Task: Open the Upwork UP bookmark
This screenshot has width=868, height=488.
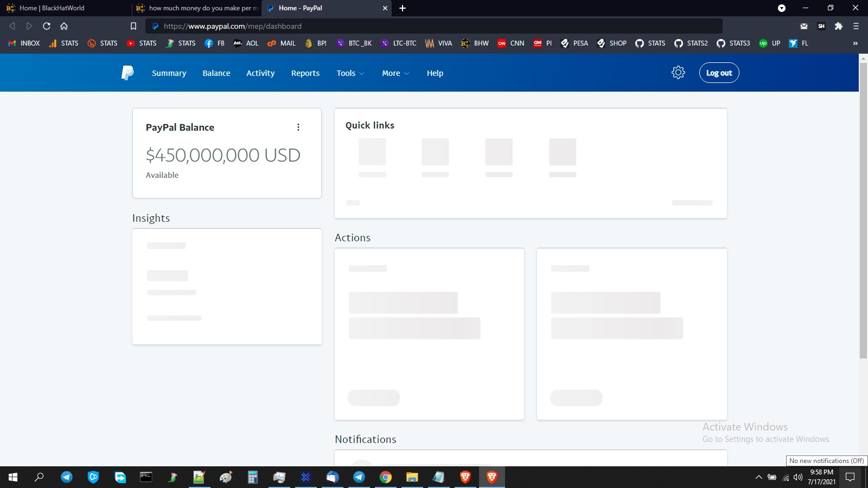Action: pos(770,43)
